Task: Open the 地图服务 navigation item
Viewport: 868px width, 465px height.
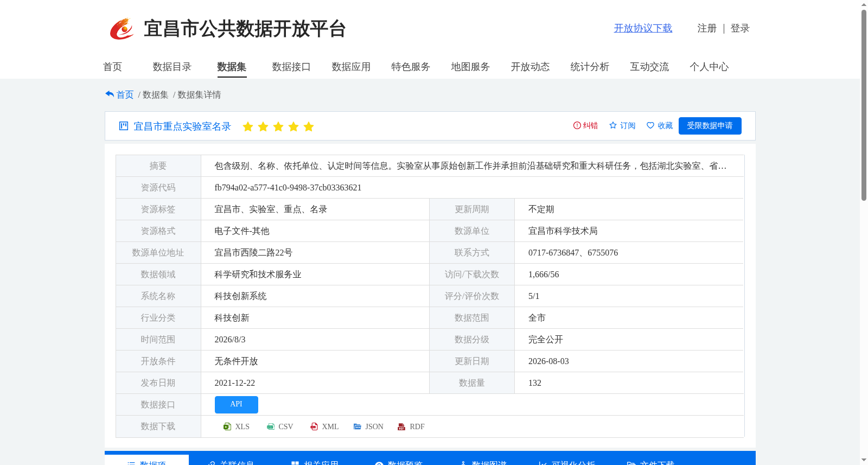Action: [470, 67]
